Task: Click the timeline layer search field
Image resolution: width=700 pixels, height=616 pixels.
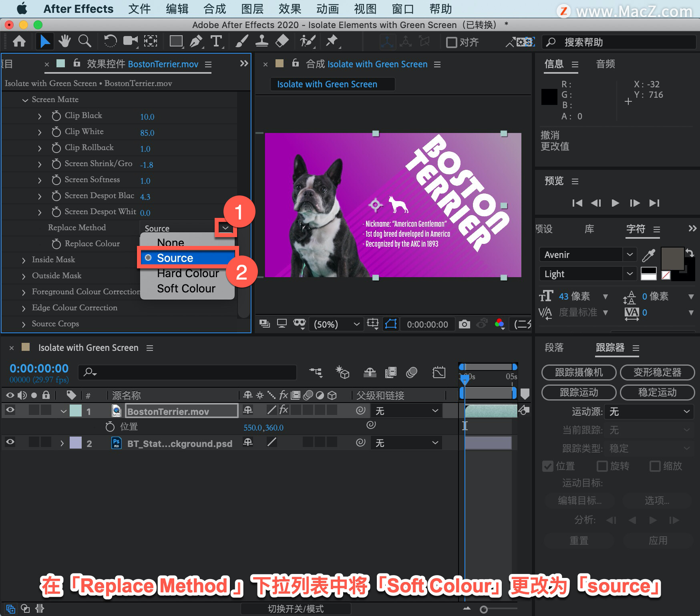Action: tap(187, 372)
